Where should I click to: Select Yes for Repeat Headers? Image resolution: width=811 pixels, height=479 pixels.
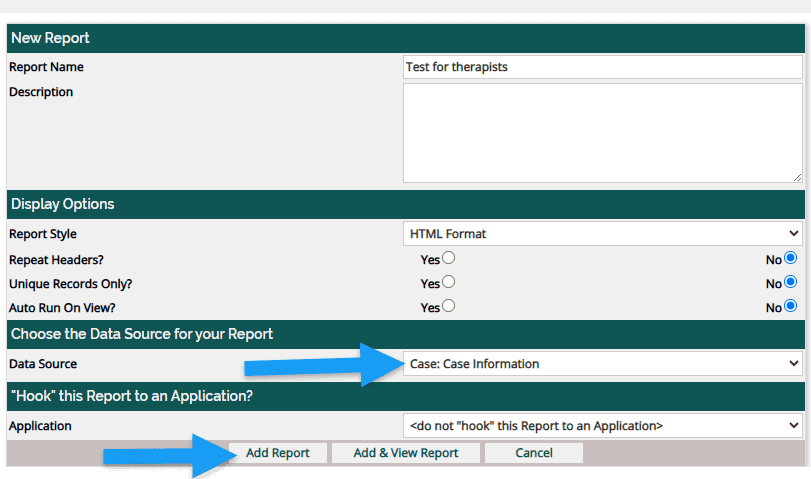pyautogui.click(x=448, y=258)
